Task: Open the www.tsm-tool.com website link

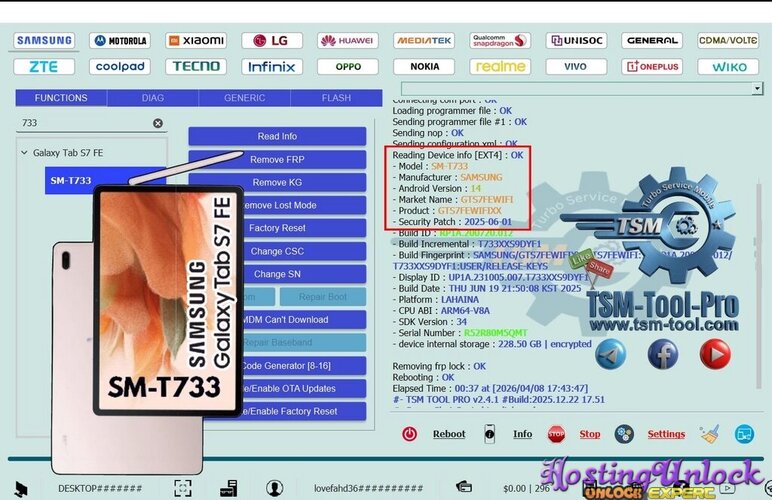Action: (x=664, y=325)
